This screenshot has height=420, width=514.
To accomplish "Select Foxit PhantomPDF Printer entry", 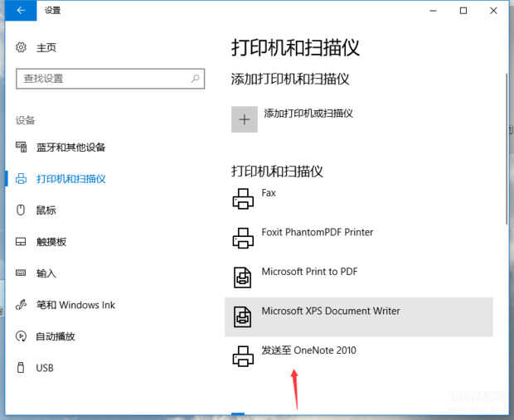I will click(359, 239).
